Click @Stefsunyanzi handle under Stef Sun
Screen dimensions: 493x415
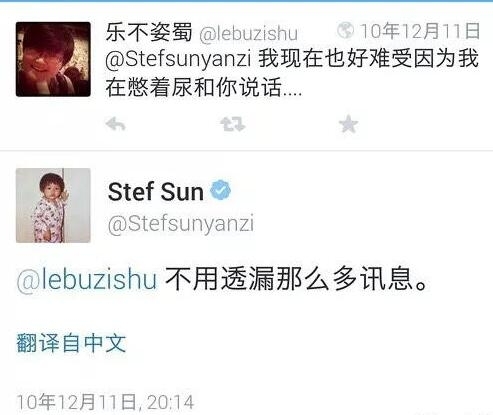point(181,224)
